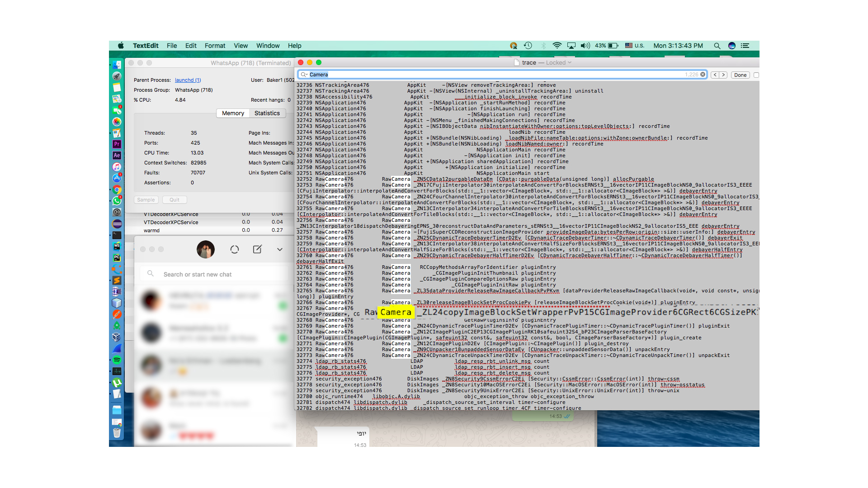Clear find field with X icon

click(703, 75)
